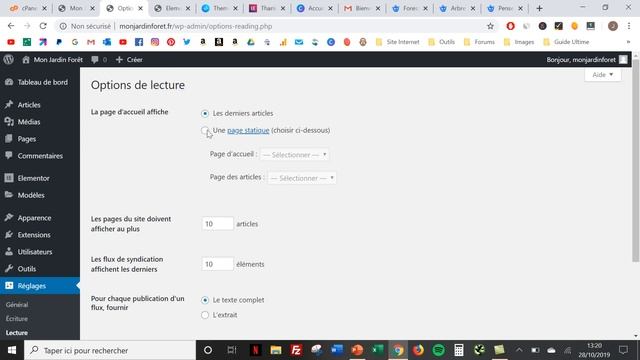The width and height of the screenshot is (640, 360).
Task: Open Windows Start menu
Action: 12,350
